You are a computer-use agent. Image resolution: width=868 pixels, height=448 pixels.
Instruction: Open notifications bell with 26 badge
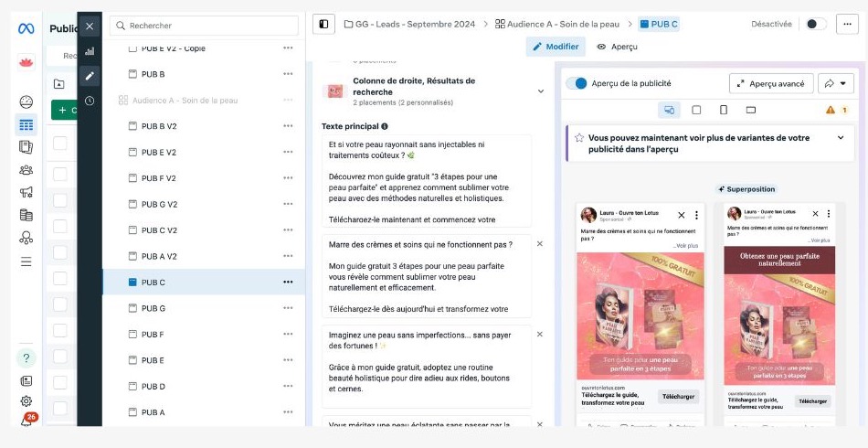[x=26, y=420]
